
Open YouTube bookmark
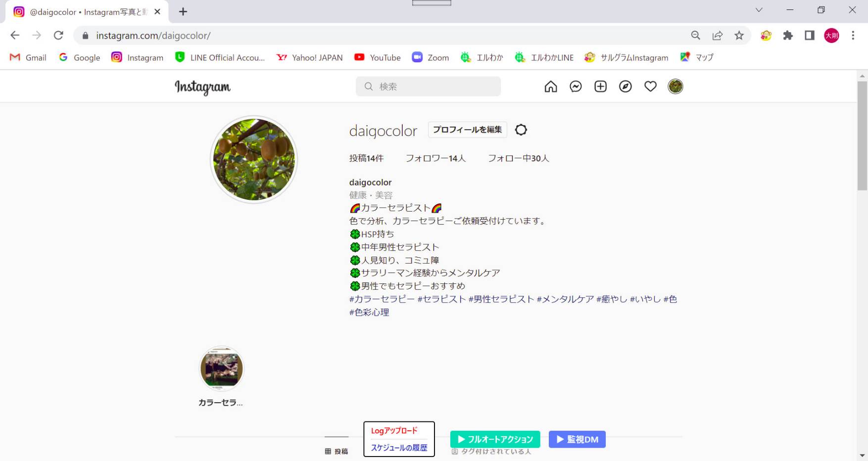coord(378,57)
